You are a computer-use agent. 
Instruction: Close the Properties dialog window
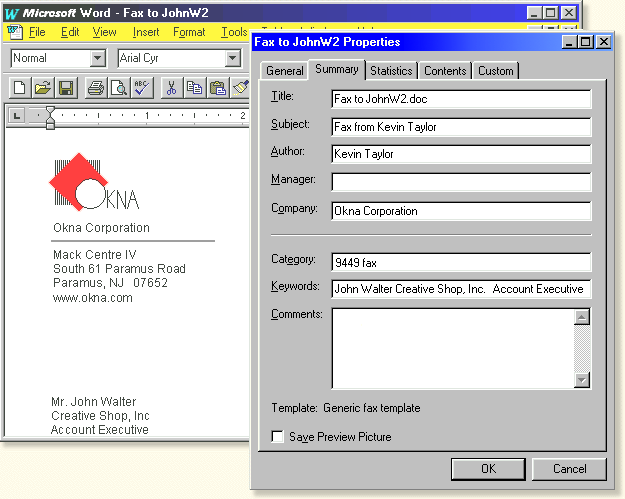tap(603, 42)
